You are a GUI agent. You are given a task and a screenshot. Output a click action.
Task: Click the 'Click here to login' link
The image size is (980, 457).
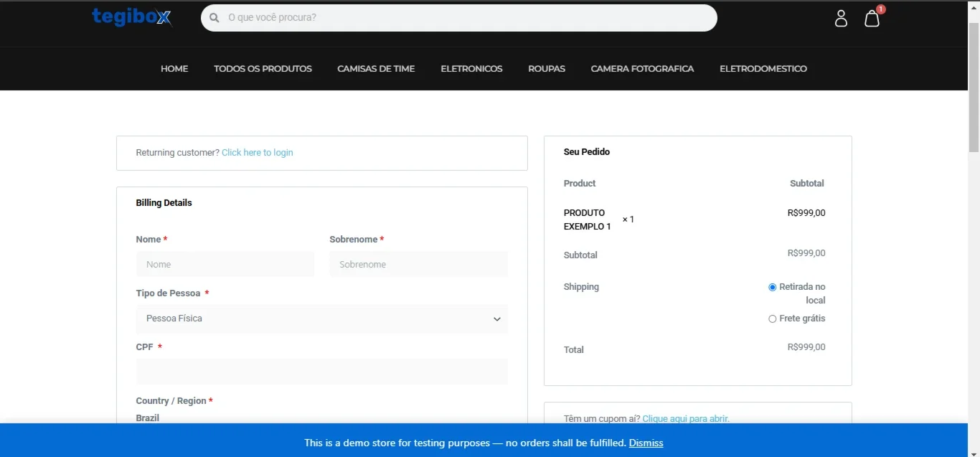[258, 153]
